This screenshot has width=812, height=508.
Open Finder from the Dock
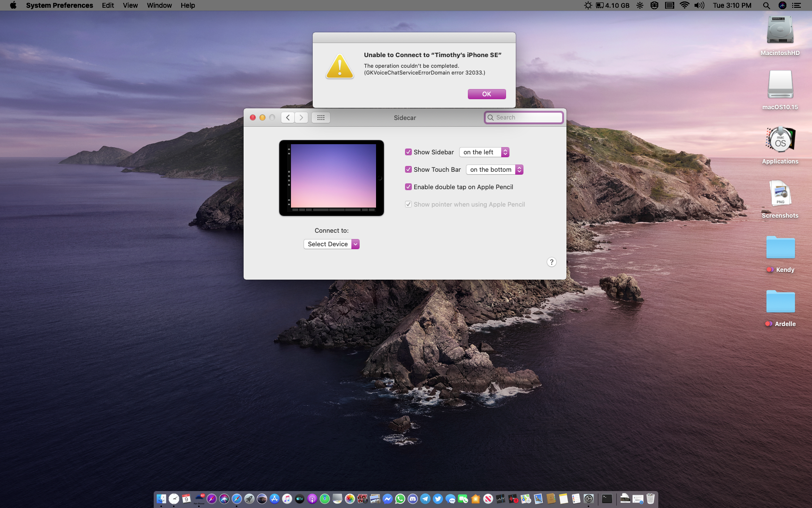point(161,499)
